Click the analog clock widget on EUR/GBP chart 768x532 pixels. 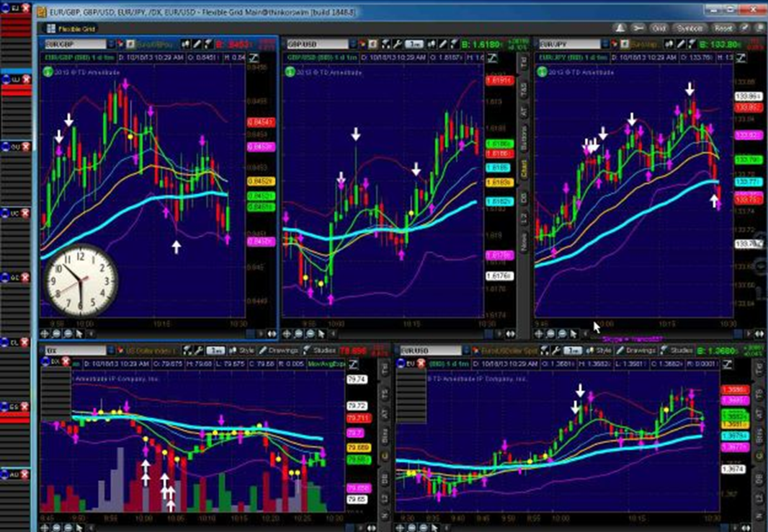pos(80,281)
